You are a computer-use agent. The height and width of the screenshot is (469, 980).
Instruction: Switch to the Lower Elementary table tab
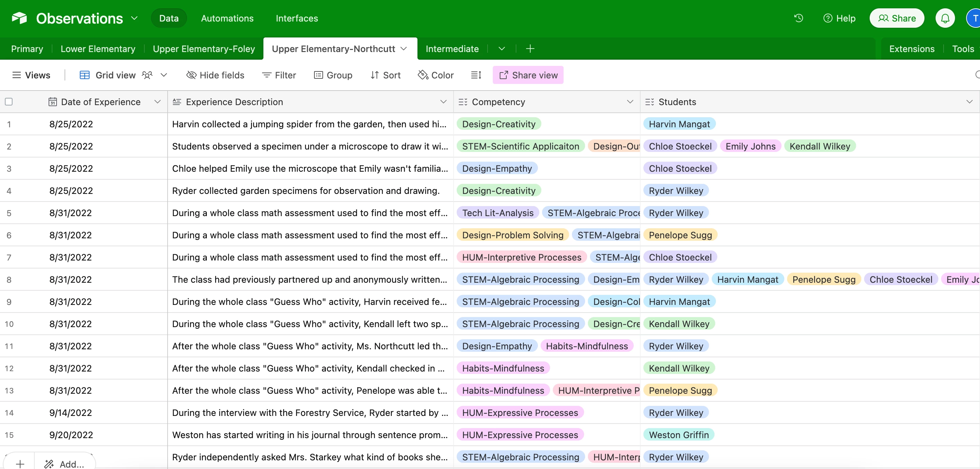(x=98, y=49)
